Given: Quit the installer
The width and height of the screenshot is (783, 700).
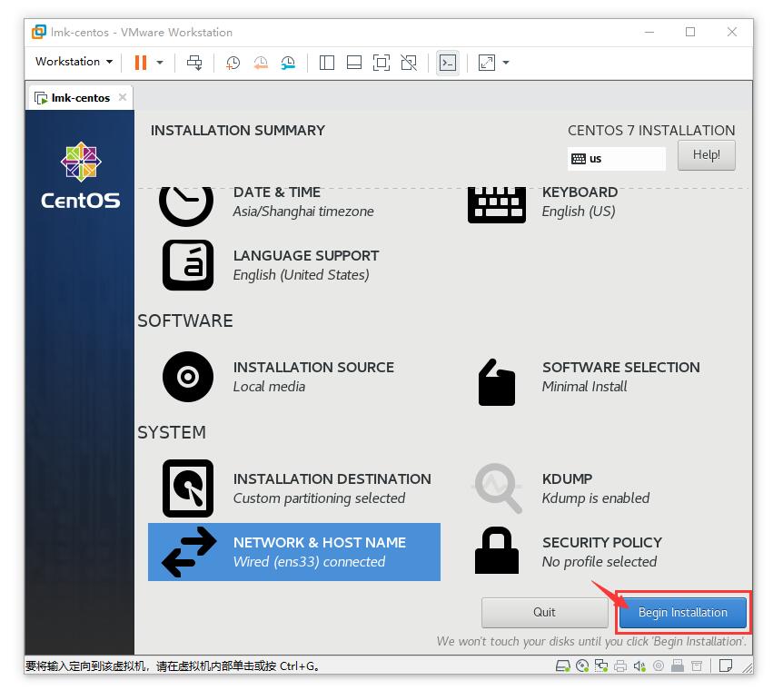Looking at the screenshot, I should coord(544,613).
